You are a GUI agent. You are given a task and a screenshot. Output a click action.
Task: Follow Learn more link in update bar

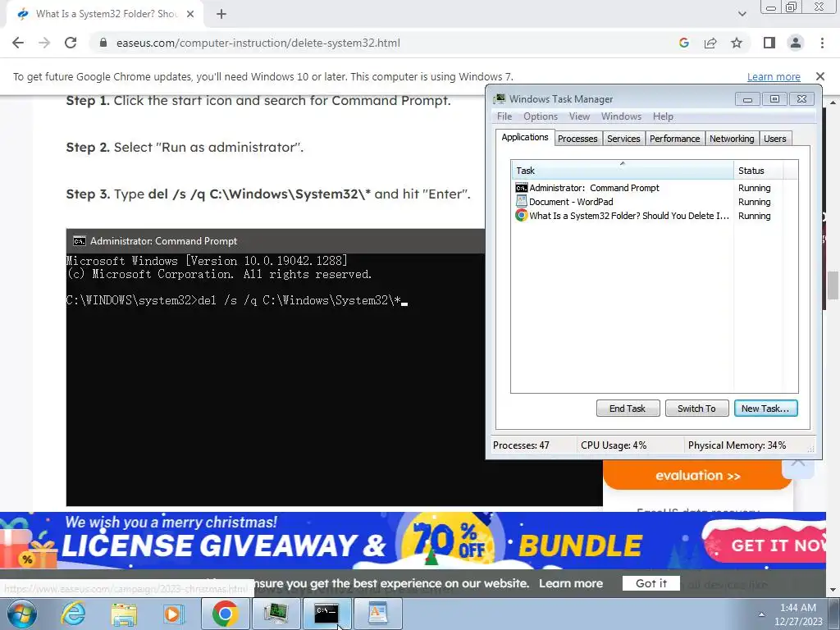pos(774,76)
